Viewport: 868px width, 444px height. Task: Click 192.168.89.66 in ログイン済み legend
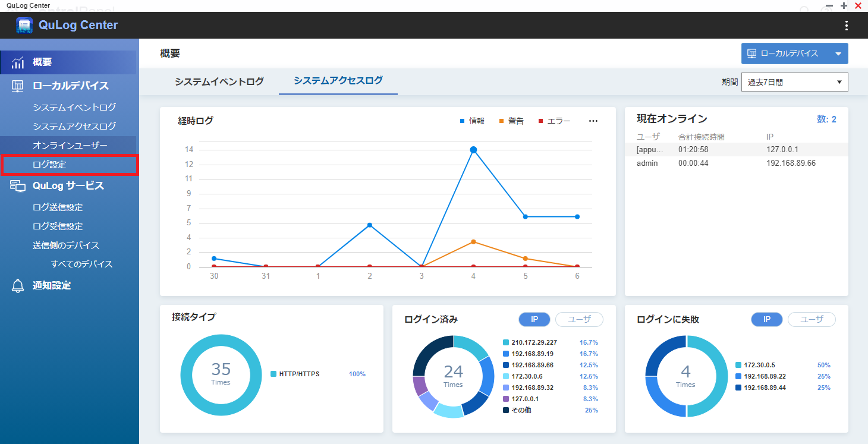coord(528,366)
